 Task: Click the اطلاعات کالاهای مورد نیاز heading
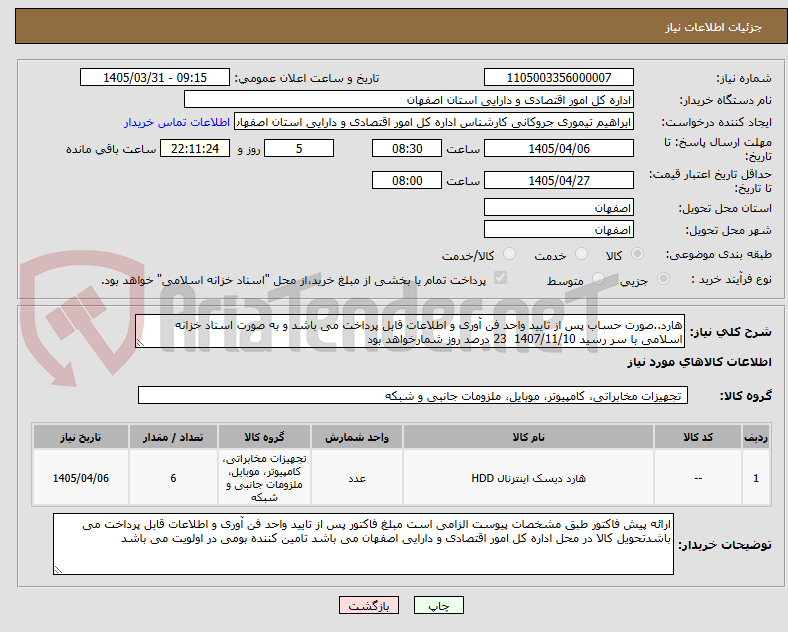tap(699, 362)
